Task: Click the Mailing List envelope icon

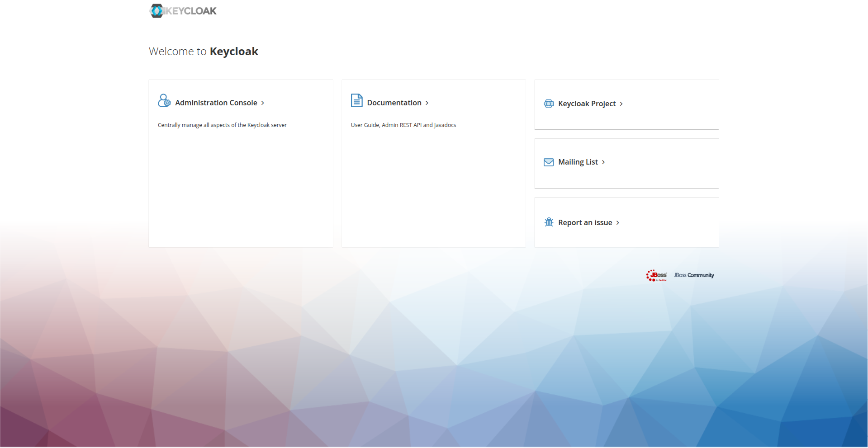Action: (549, 162)
